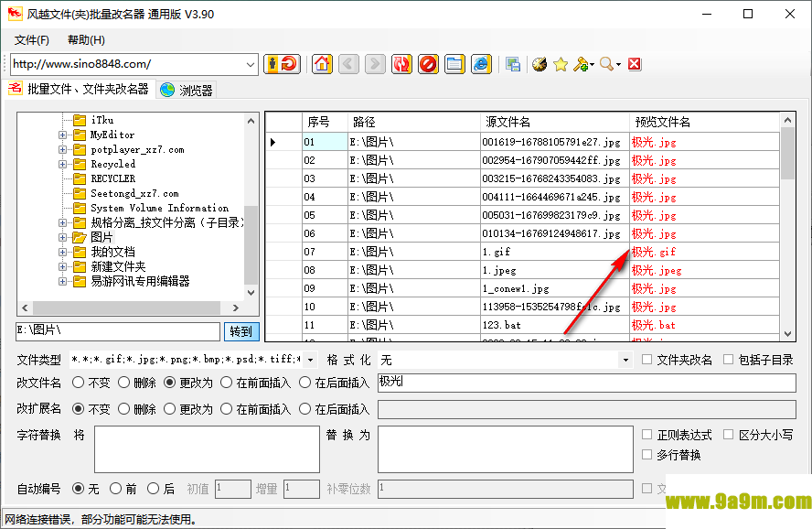
Task: Set 改文件名 to 不变
Action: [79, 383]
